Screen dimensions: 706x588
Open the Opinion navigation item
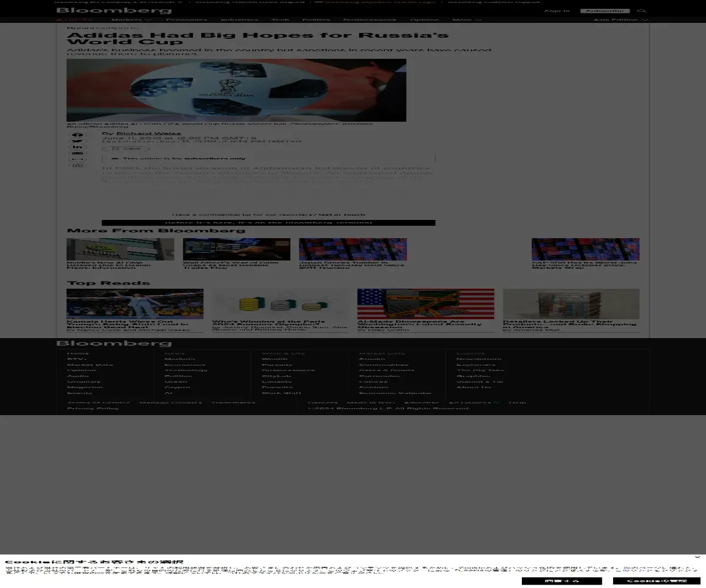(424, 20)
